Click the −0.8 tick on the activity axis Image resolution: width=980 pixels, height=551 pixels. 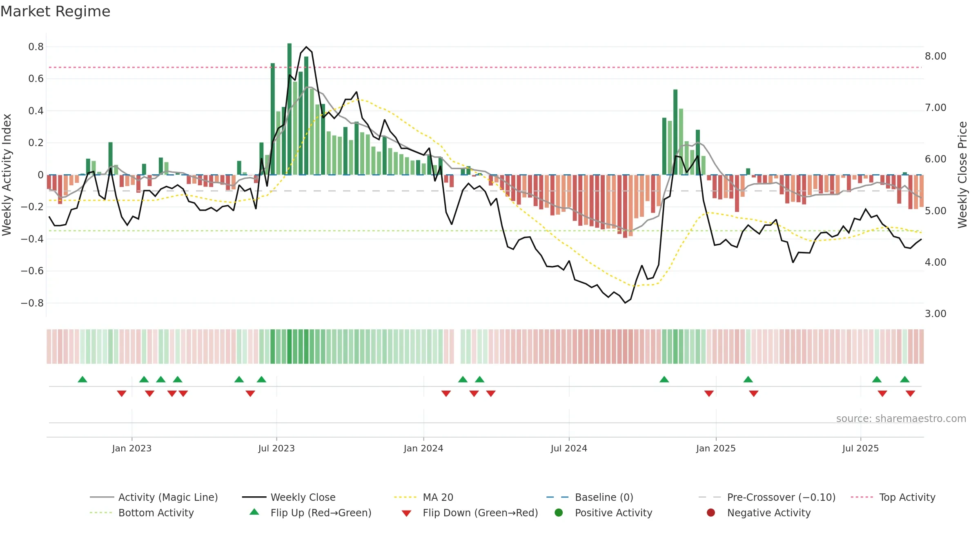[32, 303]
